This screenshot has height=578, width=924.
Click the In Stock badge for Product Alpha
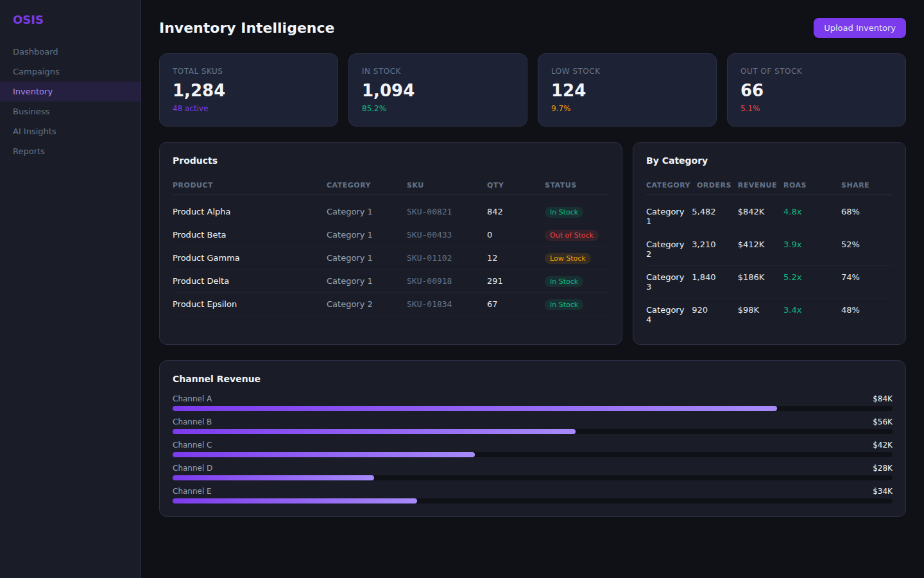point(563,211)
